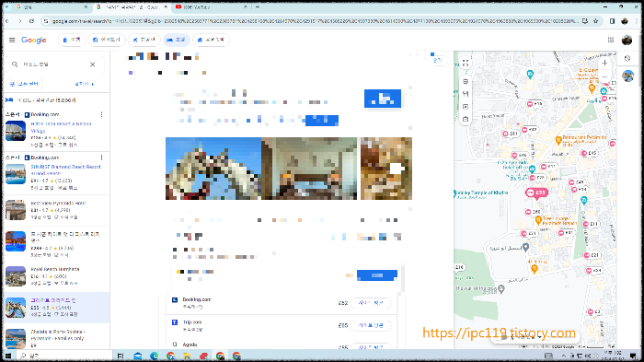The image size is (644, 362).
Task: Open Microsoft Edge from taskbar
Action: tap(154, 356)
